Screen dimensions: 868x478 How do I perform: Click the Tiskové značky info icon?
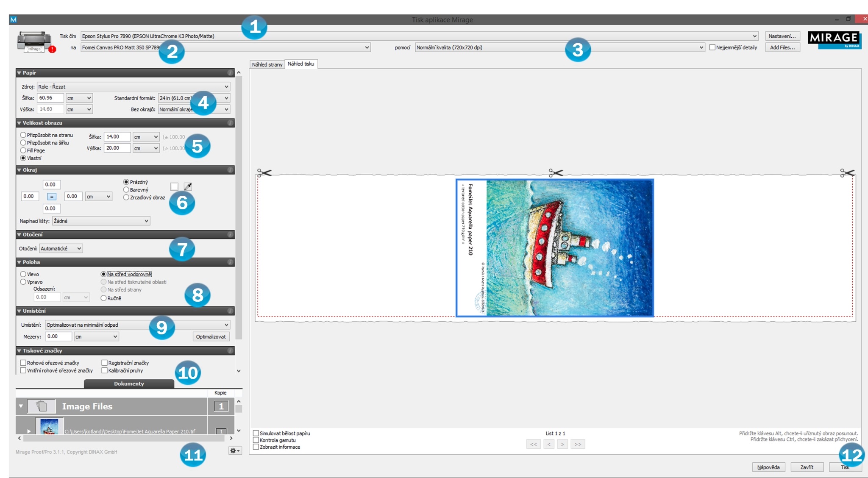pyautogui.click(x=230, y=351)
